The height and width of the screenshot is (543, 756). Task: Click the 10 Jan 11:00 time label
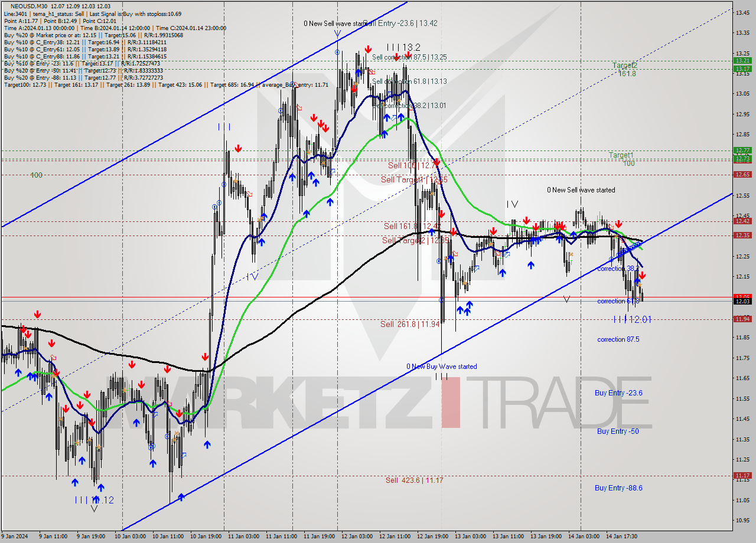(169, 537)
